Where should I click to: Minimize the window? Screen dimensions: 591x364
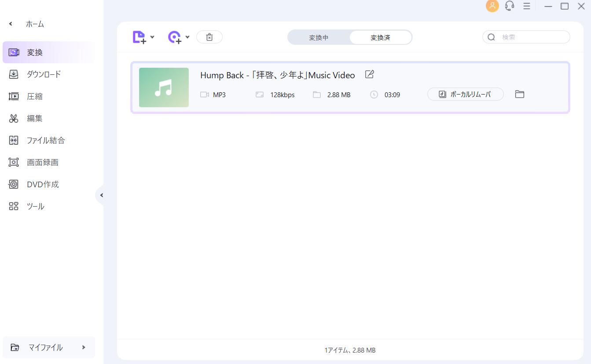[x=548, y=6]
